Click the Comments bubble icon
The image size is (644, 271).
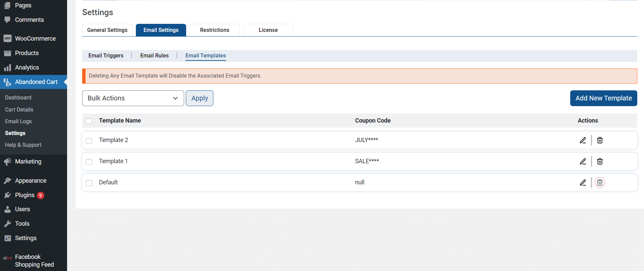click(7, 20)
